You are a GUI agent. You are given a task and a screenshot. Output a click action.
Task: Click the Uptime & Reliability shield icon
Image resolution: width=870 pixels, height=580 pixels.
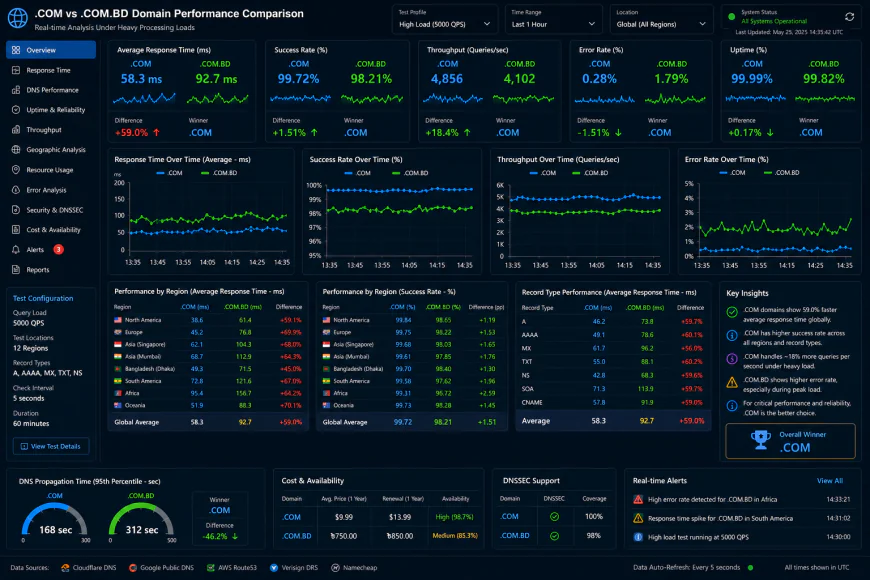[x=16, y=110]
